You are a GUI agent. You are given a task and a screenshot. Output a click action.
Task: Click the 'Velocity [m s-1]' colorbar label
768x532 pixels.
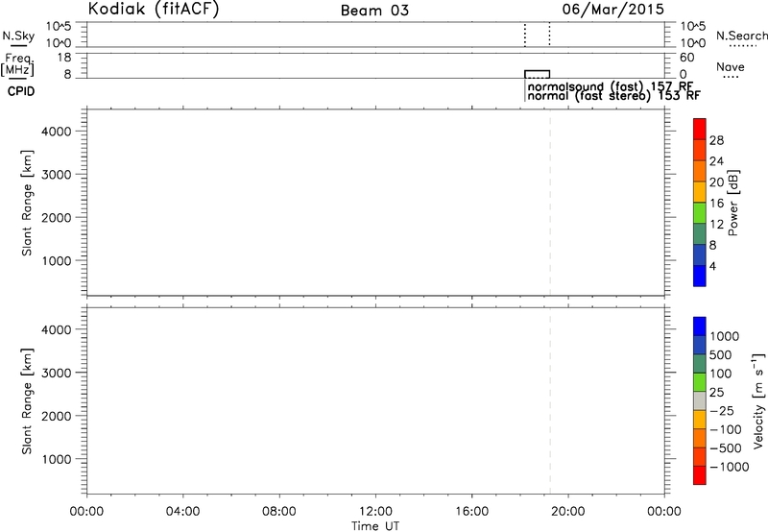coord(758,400)
